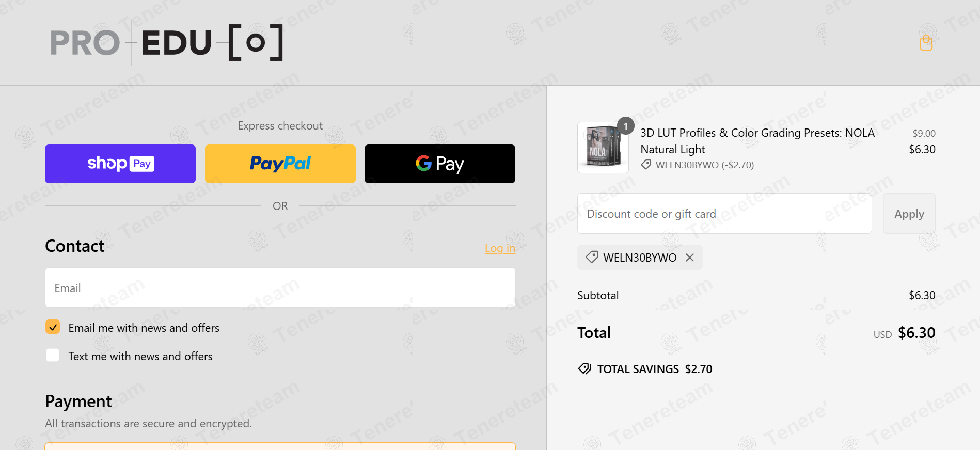Viewport: 980px width, 450px height.
Task: Pay with Shop Pay
Action: click(120, 164)
